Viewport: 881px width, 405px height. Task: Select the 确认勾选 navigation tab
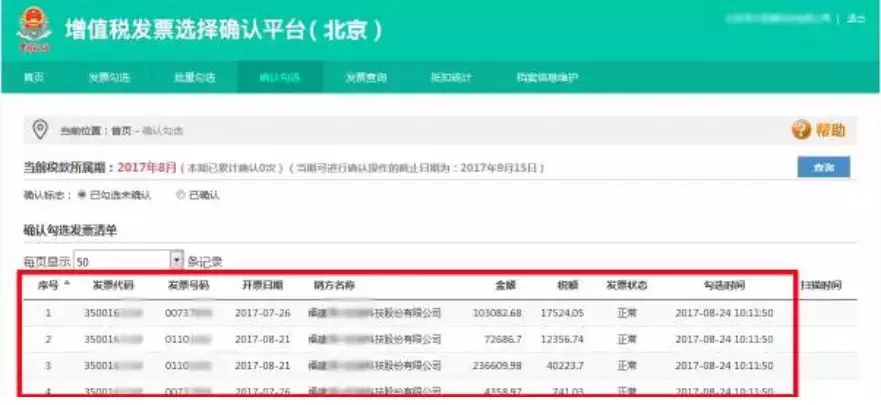[x=280, y=78]
